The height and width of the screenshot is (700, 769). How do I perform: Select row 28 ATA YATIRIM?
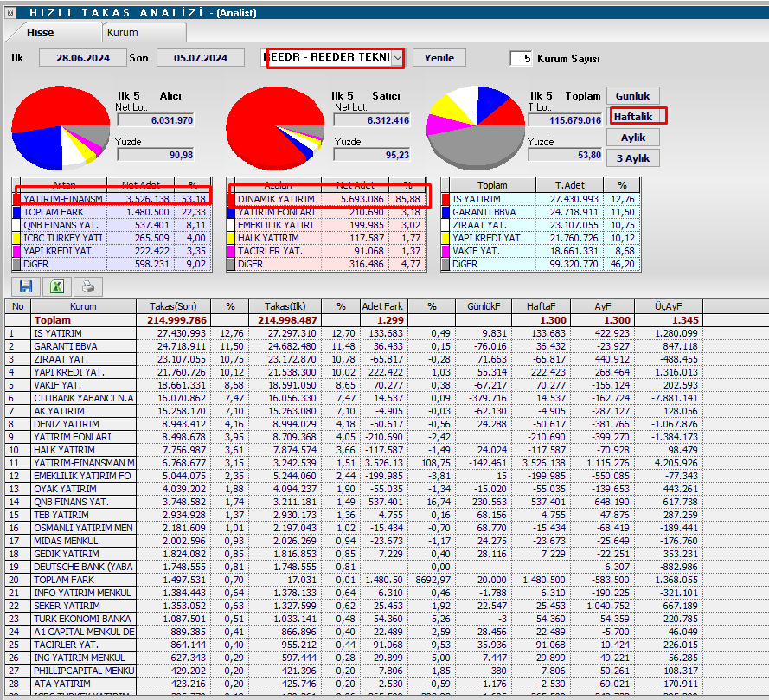[x=354, y=684]
